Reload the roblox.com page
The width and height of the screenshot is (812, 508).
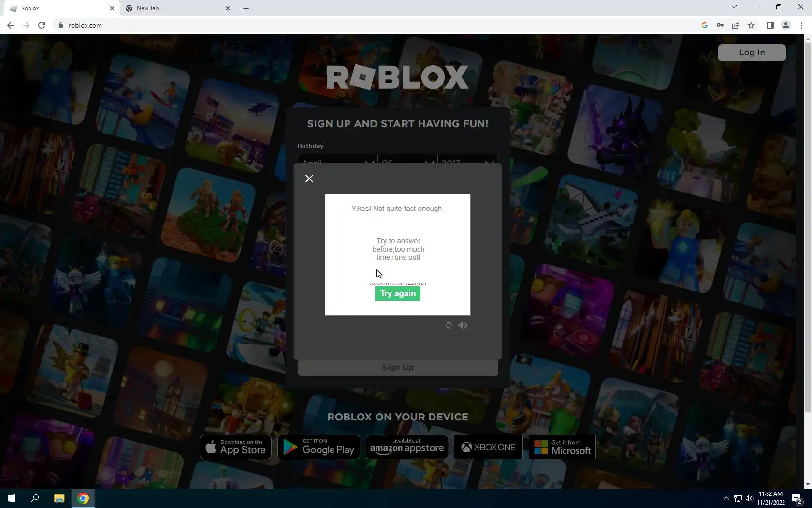(x=42, y=25)
